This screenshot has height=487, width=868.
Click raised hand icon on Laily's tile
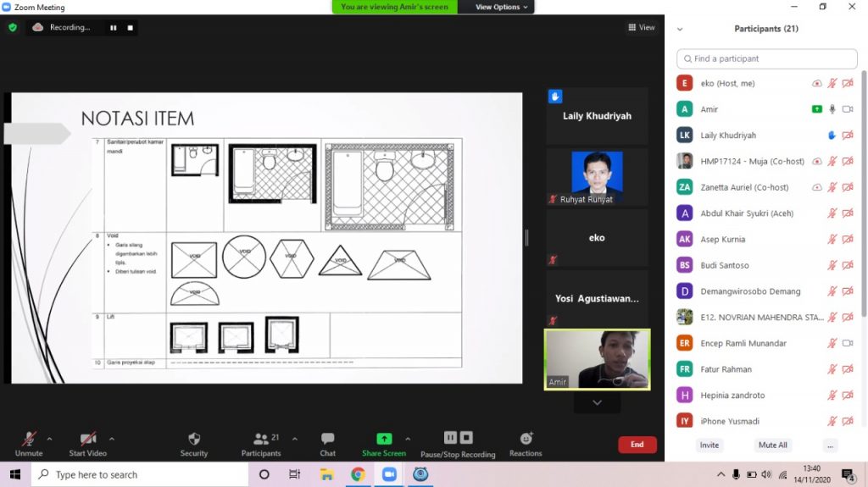point(555,97)
